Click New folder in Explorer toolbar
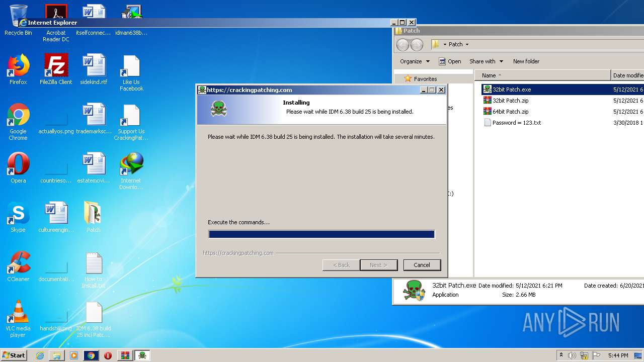Screen dimensions: 644x362 [x=526, y=61]
